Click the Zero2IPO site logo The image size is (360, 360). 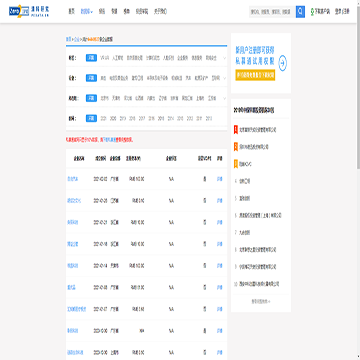click(29, 11)
